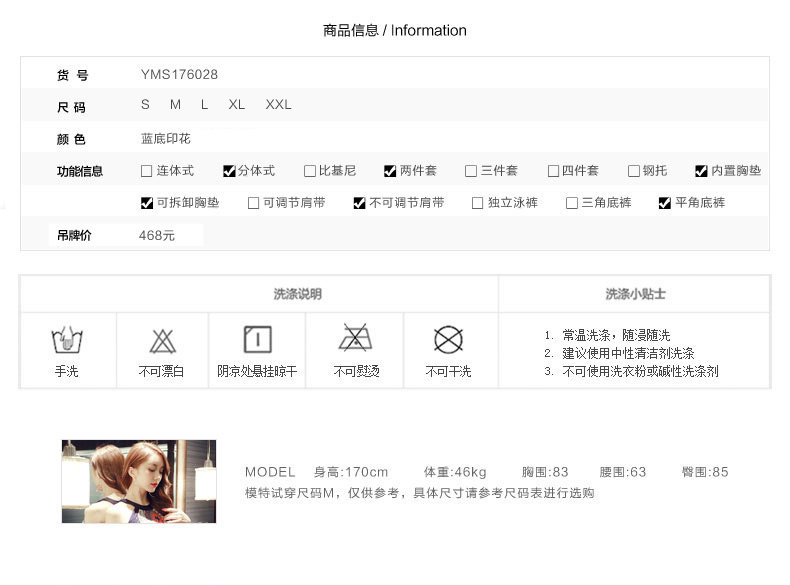The width and height of the screenshot is (790, 585).
Task: Click the 吊牌价 row label
Action: pos(74,235)
